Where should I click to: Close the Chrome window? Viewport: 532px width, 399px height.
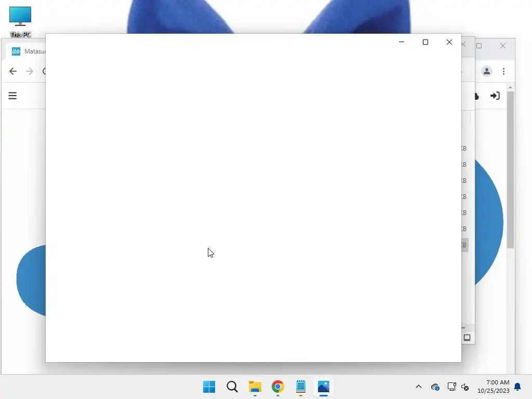pos(503,46)
